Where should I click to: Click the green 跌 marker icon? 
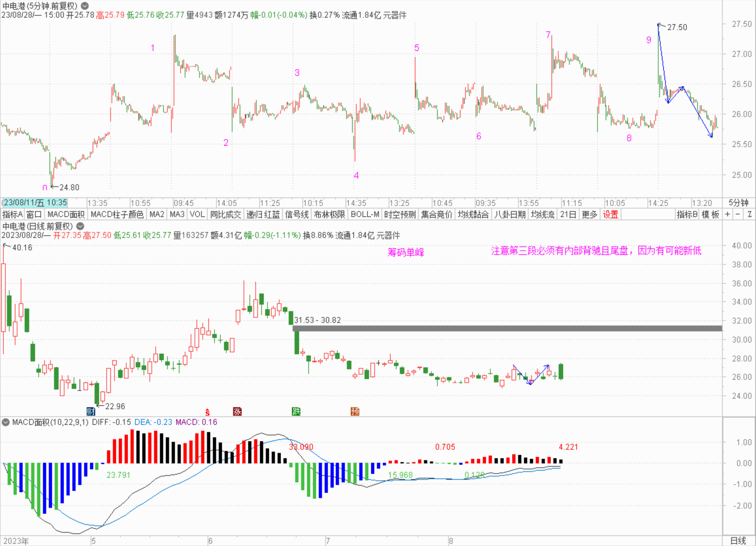pos(296,411)
